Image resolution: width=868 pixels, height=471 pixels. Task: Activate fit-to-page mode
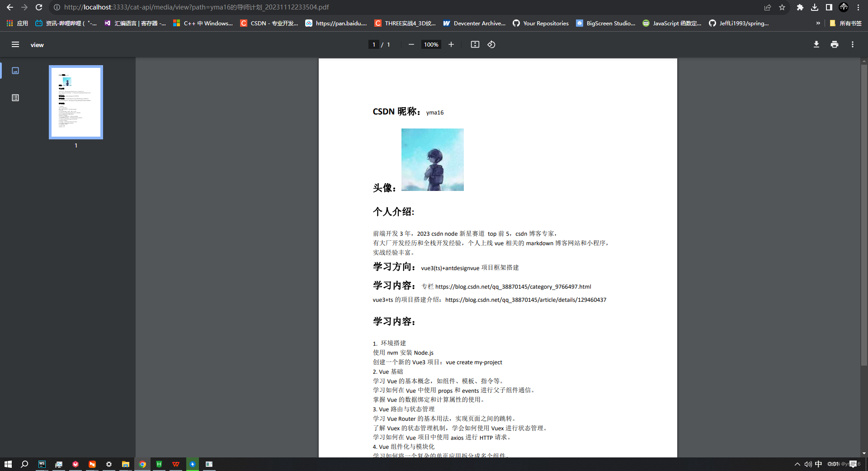[475, 44]
